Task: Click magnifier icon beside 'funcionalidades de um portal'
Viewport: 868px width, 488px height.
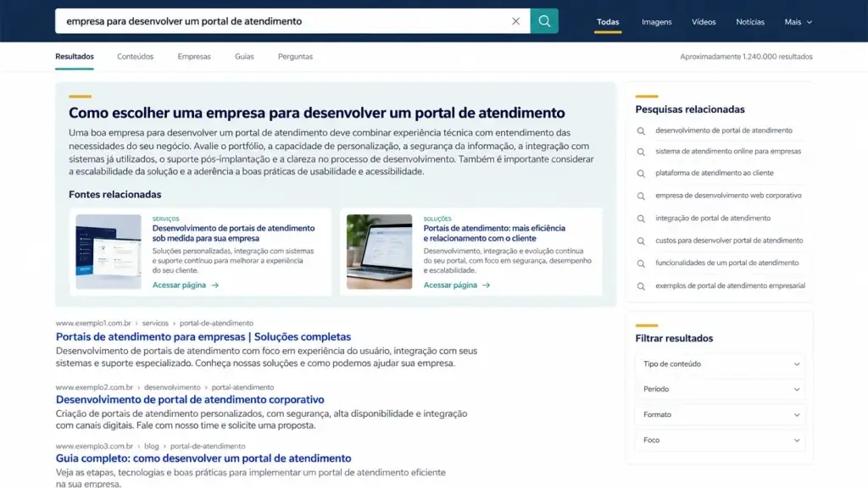Action: [x=641, y=264]
